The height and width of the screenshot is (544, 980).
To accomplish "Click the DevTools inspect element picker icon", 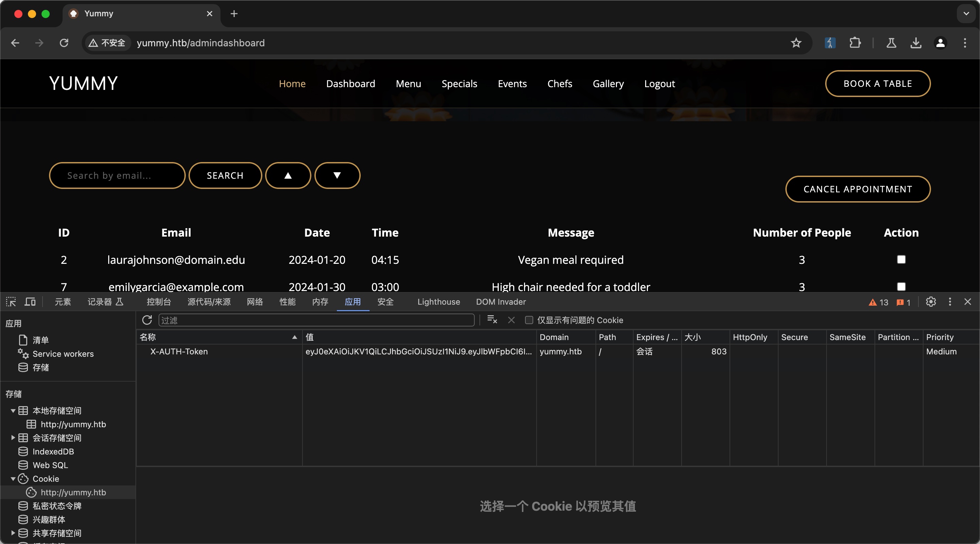I will point(11,302).
